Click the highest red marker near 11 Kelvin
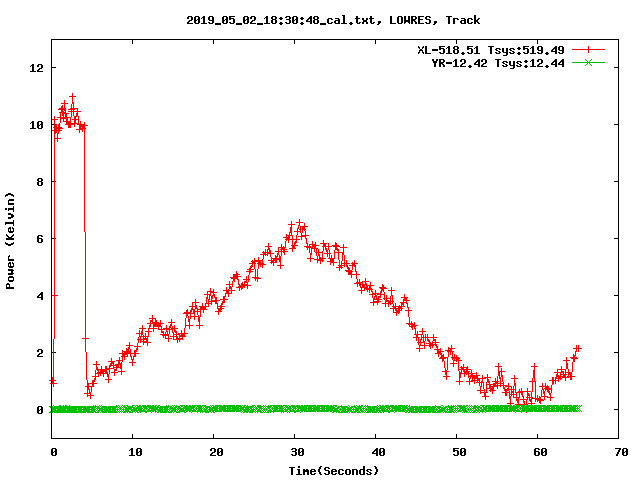The image size is (640, 480). (73, 97)
